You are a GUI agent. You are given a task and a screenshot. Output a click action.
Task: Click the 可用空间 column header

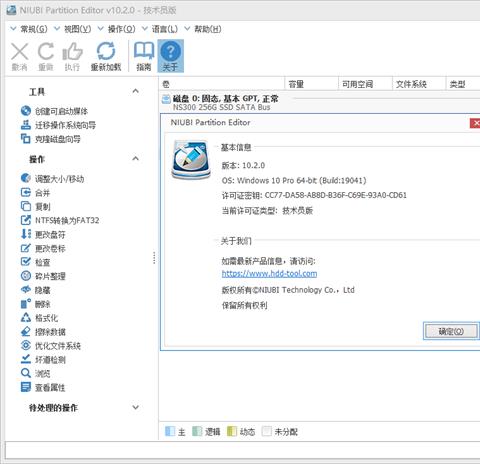[365, 84]
